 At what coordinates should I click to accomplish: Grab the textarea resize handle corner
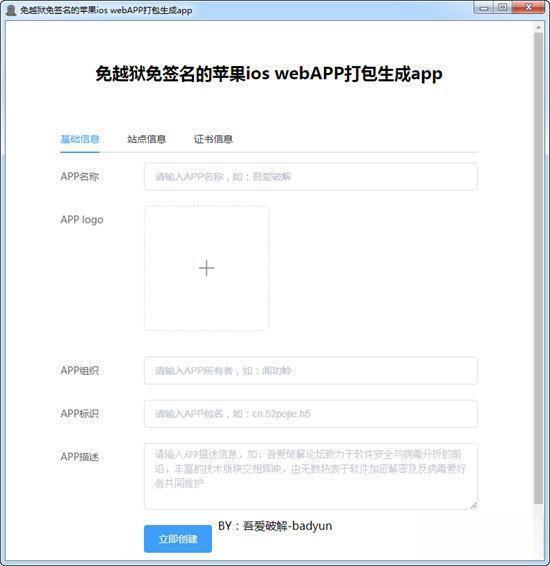[x=473, y=506]
